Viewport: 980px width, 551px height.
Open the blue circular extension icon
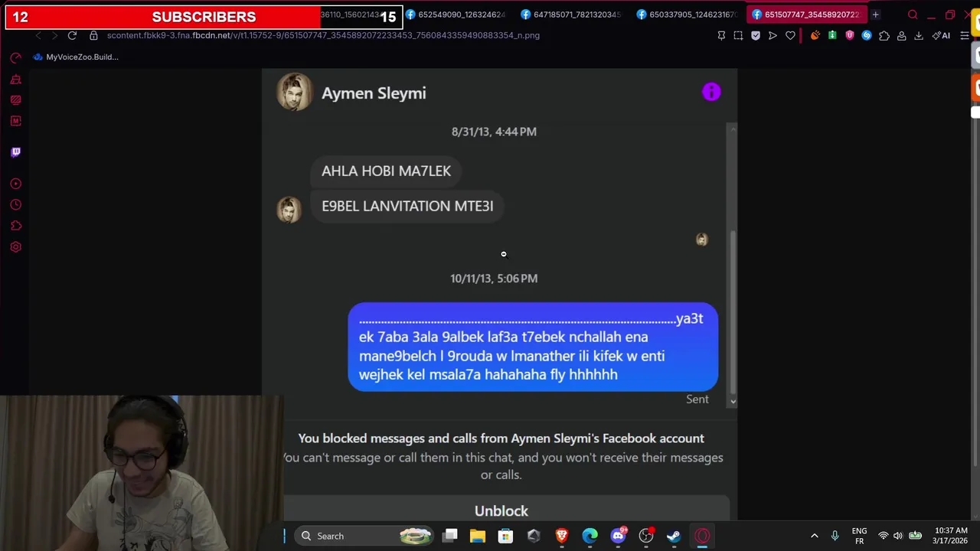click(867, 35)
